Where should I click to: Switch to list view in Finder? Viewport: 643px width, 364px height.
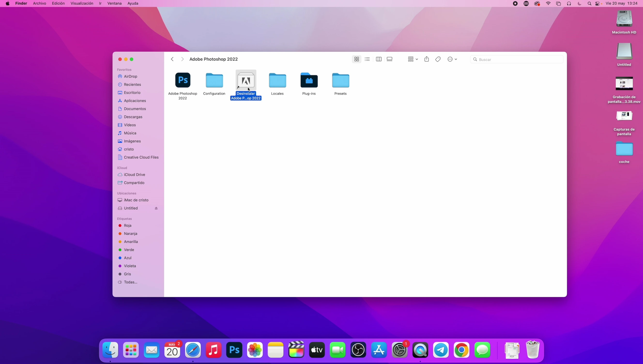click(x=367, y=59)
